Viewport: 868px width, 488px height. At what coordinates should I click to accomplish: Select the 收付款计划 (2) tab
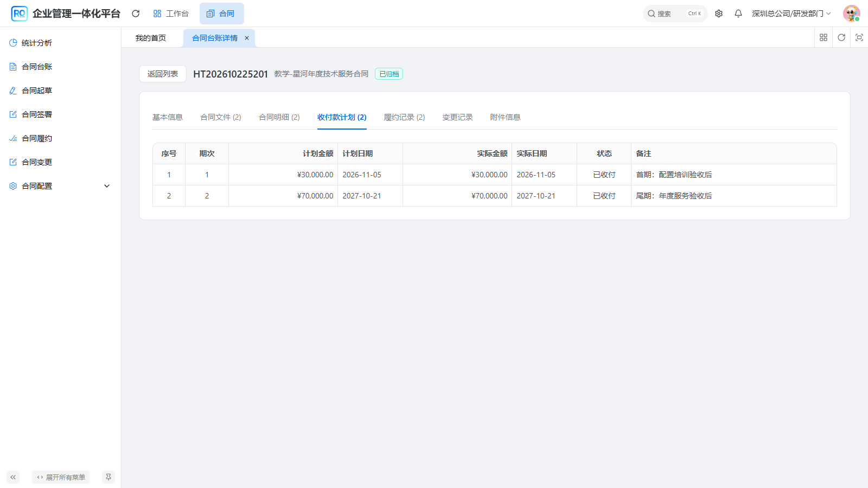342,117
